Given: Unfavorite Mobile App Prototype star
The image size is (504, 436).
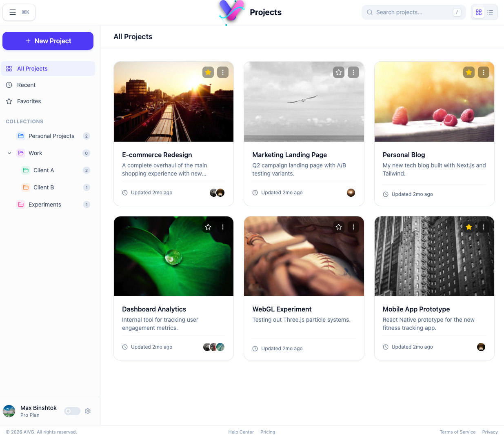Looking at the screenshot, I should pyautogui.click(x=469, y=227).
